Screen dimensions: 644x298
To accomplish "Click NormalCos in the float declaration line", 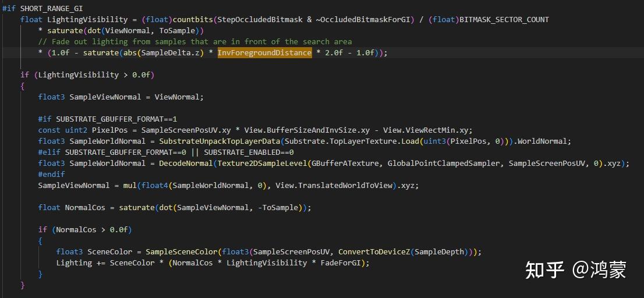I will point(85,208).
